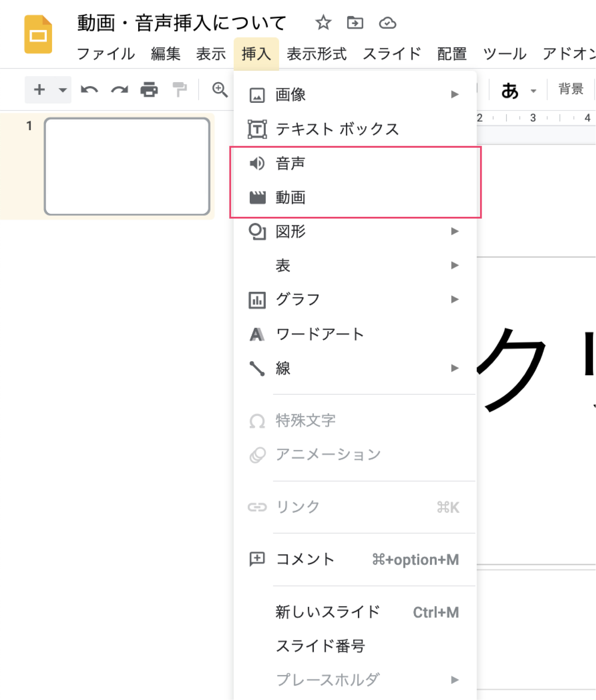Viewport: 596px width, 700px height.
Task: Open the new slide layout dropdown arrow
Action: coord(62,90)
